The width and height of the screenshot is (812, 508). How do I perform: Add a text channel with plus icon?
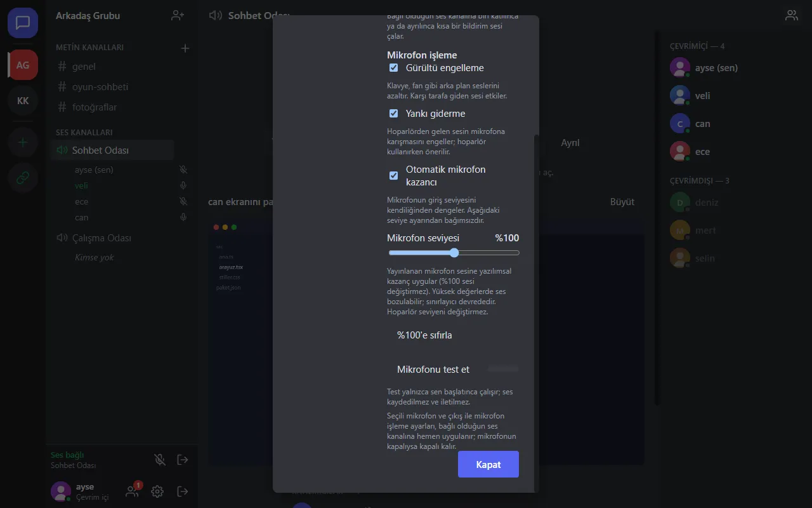(185, 48)
